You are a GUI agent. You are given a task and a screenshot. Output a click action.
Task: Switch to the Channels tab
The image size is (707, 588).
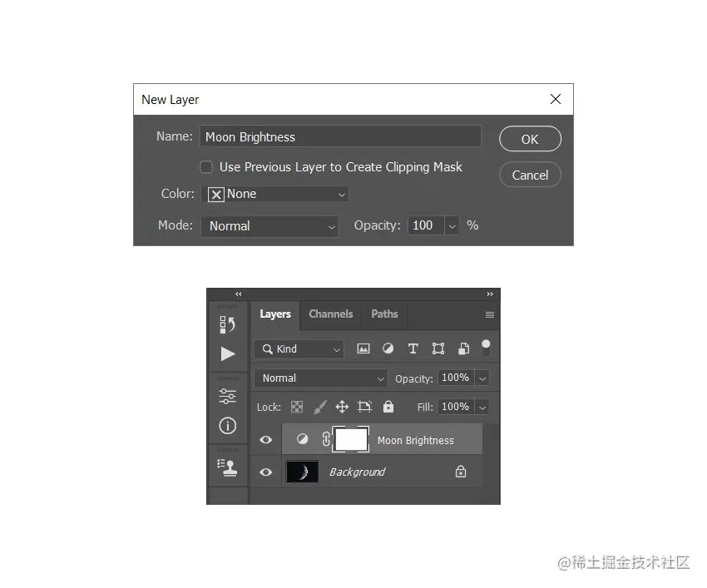pyautogui.click(x=330, y=314)
